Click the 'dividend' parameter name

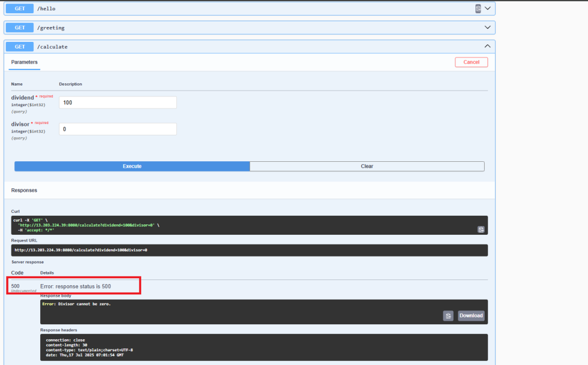click(x=22, y=98)
